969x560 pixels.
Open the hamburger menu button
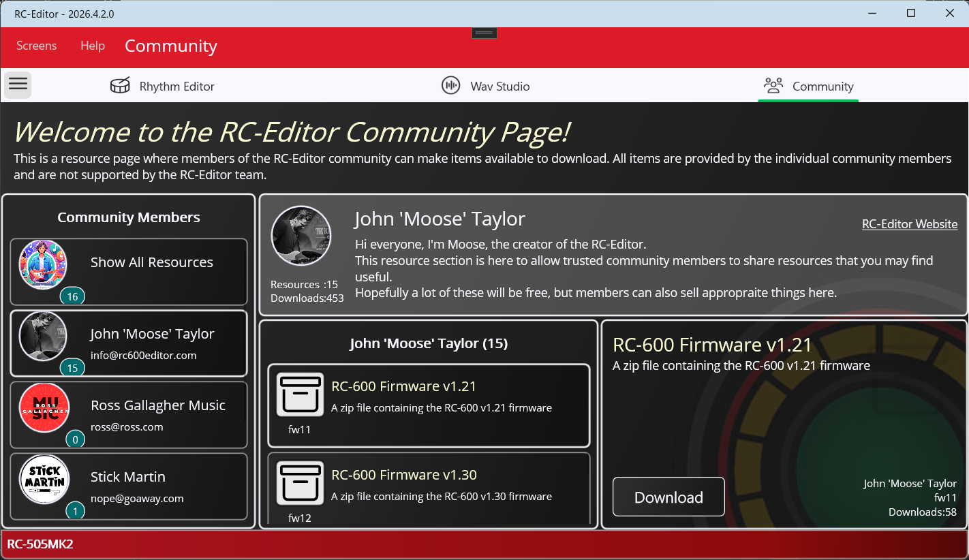coord(18,85)
